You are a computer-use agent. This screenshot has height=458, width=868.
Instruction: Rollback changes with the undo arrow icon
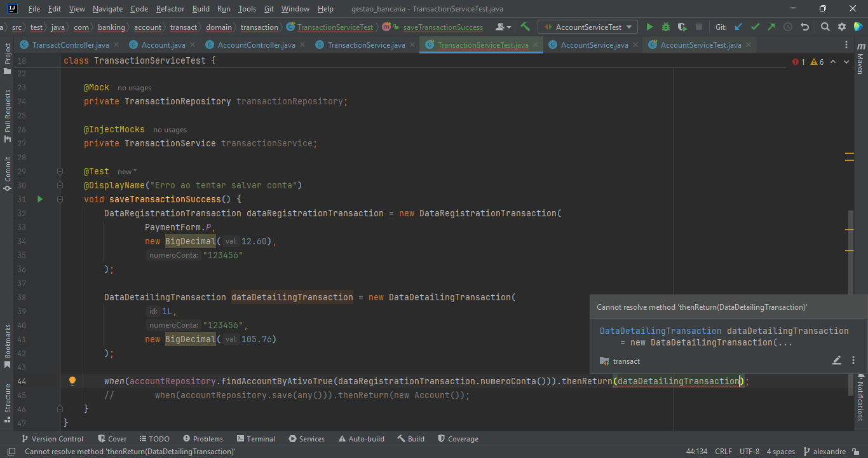805,27
